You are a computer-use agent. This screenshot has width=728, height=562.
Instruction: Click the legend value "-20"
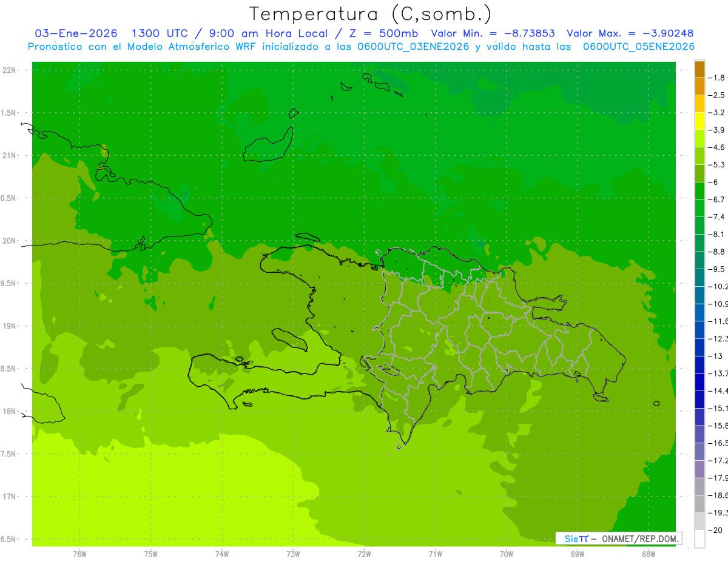click(715, 530)
